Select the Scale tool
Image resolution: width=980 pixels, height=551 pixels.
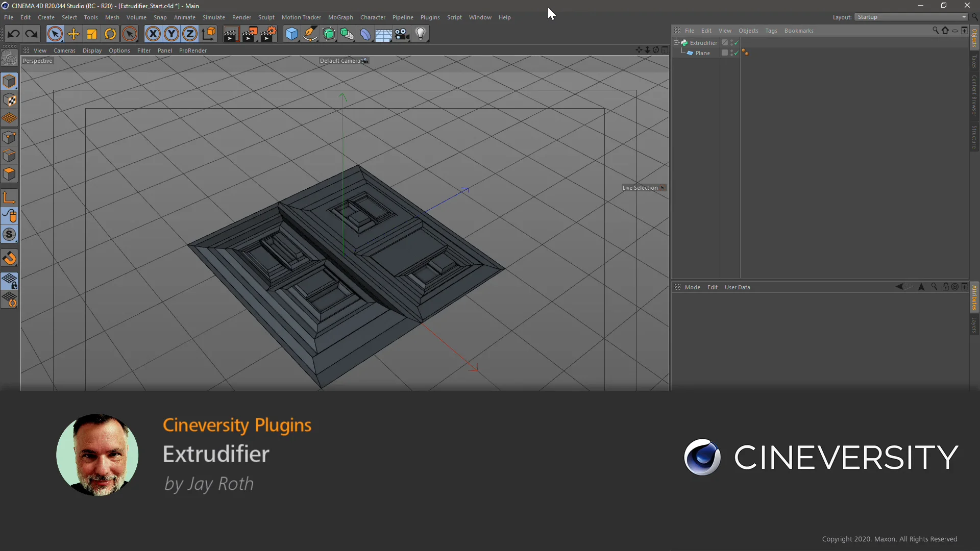click(92, 34)
